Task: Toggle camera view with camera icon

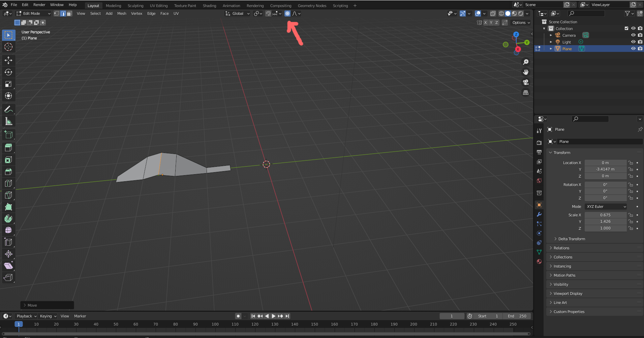Action: (526, 82)
